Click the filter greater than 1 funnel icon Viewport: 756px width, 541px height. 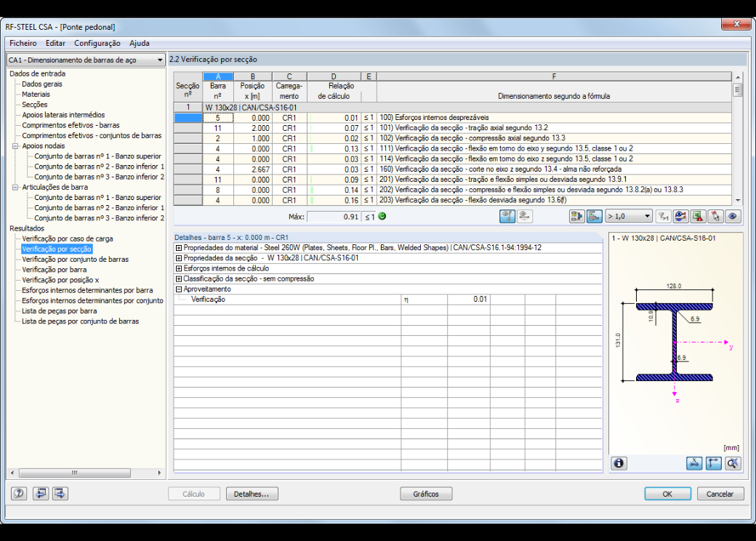(664, 217)
